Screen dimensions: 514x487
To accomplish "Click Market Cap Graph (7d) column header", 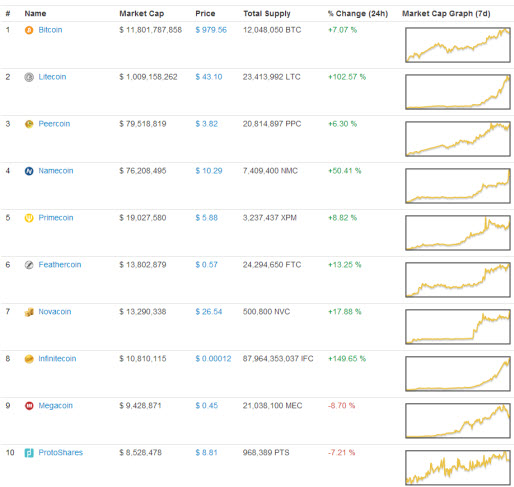I will pyautogui.click(x=446, y=14).
